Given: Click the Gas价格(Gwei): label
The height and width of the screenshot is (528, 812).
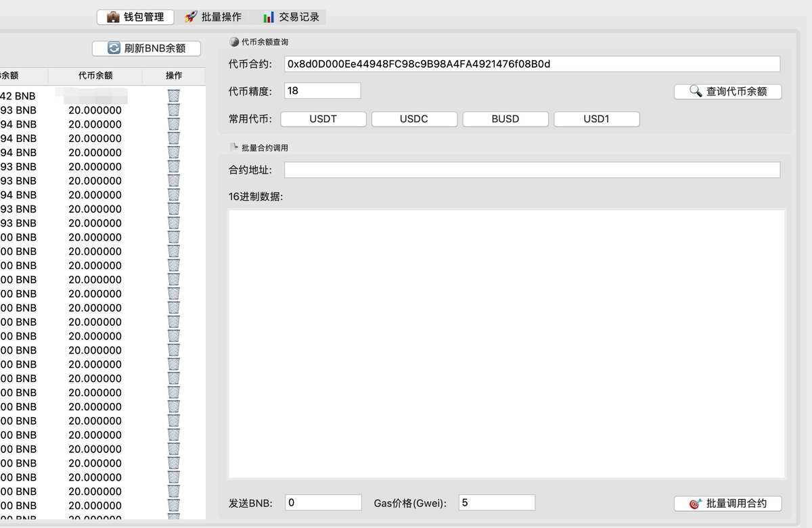Looking at the screenshot, I should (411, 503).
